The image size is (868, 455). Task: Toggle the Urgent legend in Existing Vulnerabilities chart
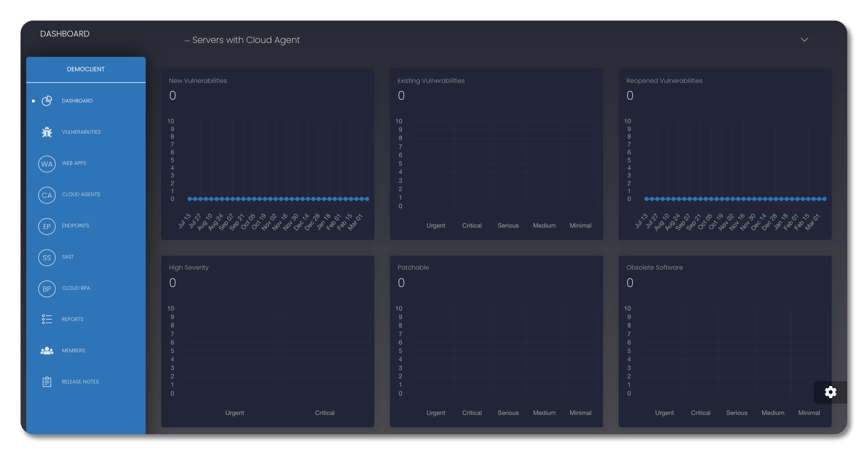coord(436,225)
